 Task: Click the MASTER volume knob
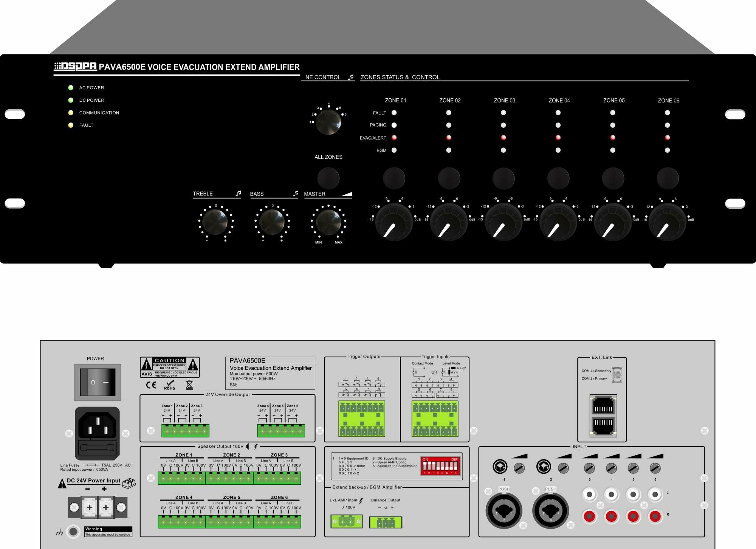coord(328,222)
